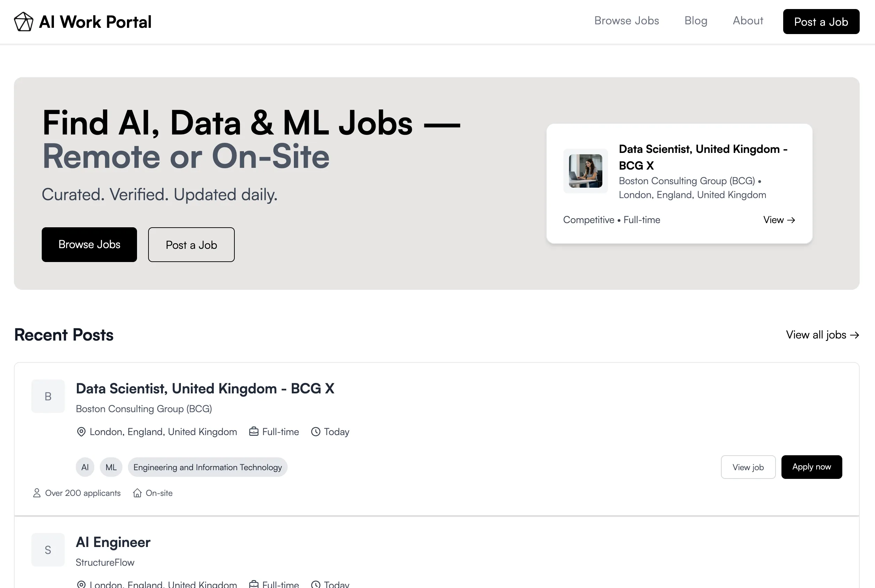Click View job for the Data Scientist role
Viewport: 875px width, 588px height.
point(748,467)
